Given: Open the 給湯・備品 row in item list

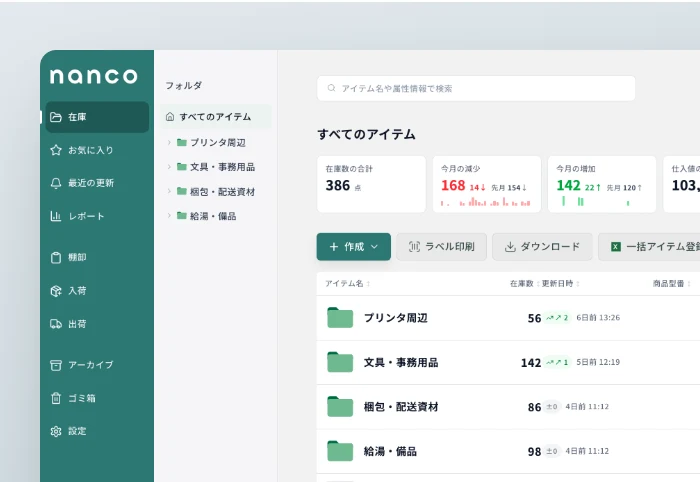Looking at the screenshot, I should pos(508,452).
